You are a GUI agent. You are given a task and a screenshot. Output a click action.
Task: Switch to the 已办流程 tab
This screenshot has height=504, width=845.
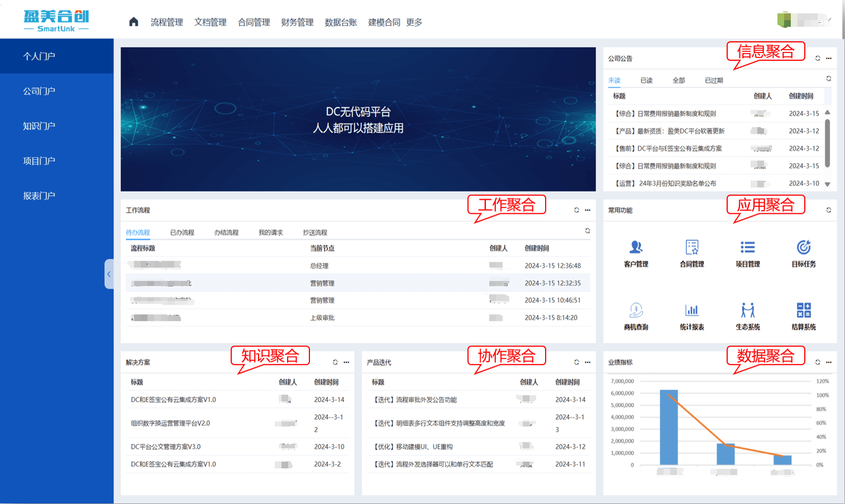point(182,233)
